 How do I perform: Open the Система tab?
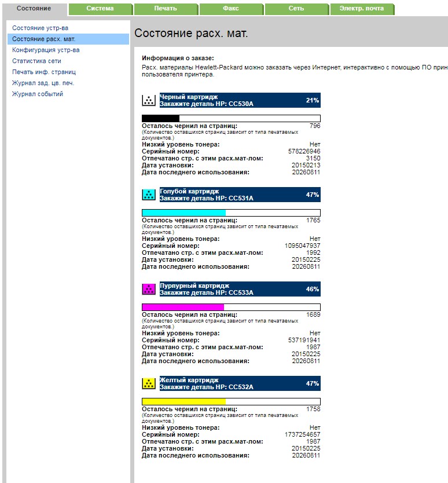(100, 9)
